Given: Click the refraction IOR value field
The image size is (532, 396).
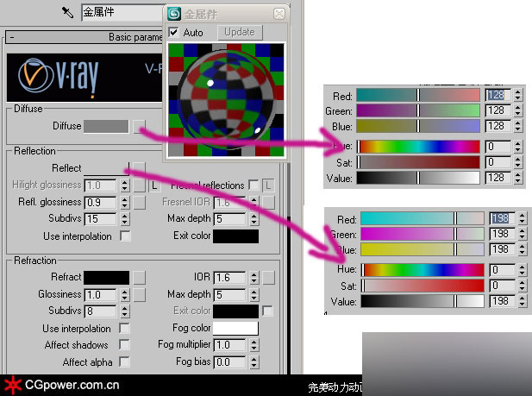Looking at the screenshot, I should (x=229, y=278).
